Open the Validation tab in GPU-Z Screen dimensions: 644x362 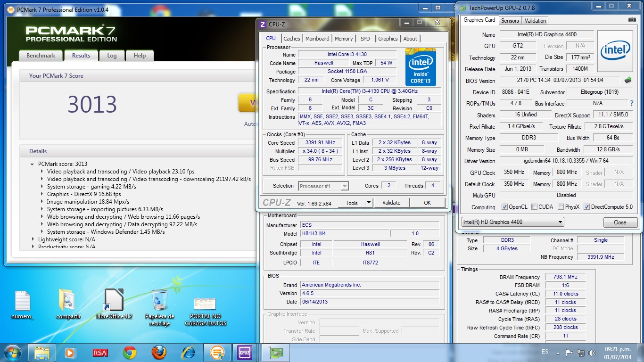tap(535, 21)
